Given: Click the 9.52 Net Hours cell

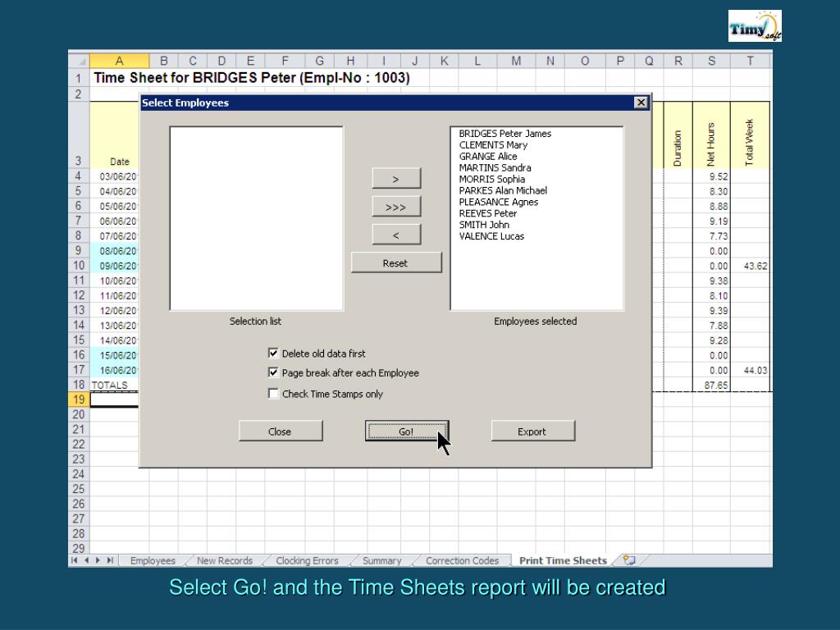Looking at the screenshot, I should (711, 176).
